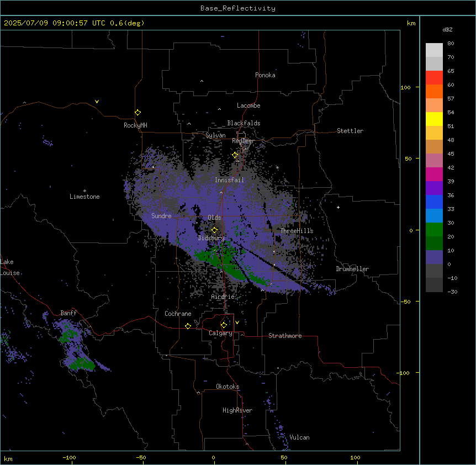Viewport: 476px width, 465px height.
Task: Click the white caret marker west of Lacombe
Action: point(219,109)
